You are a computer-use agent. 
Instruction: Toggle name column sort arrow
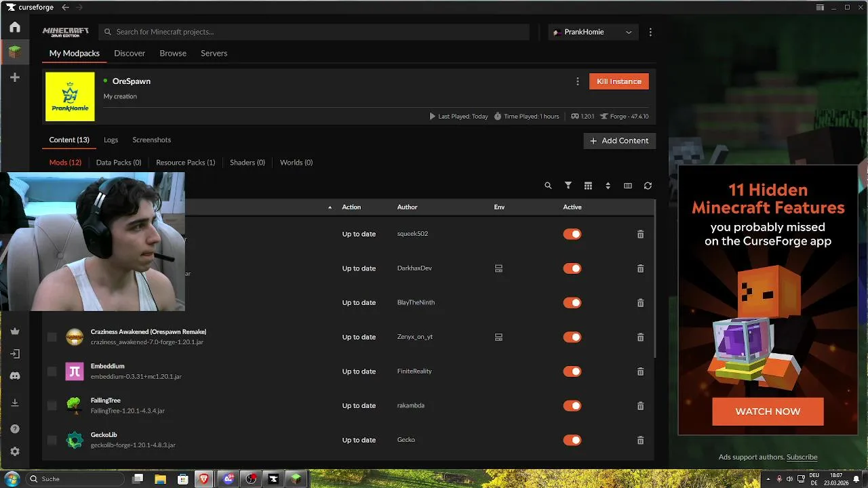[330, 207]
